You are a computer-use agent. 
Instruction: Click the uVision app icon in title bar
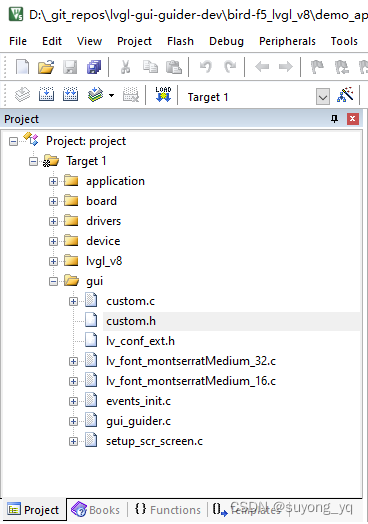[x=16, y=14]
